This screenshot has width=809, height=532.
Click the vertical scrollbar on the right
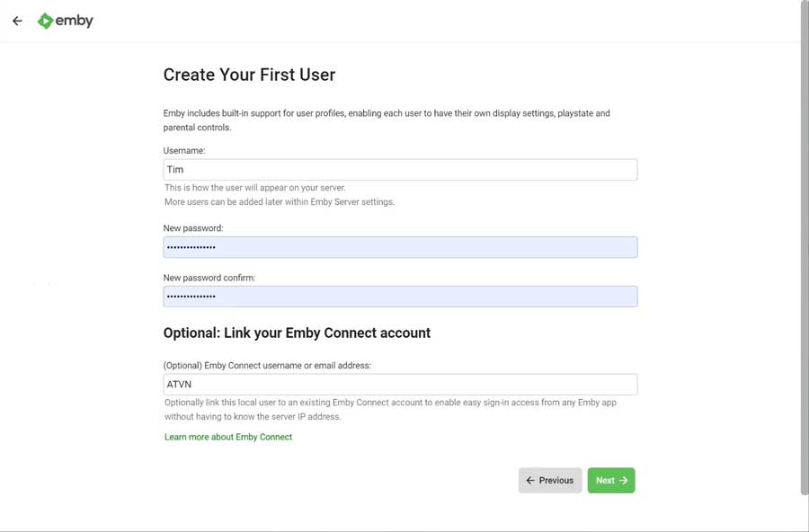click(x=805, y=248)
